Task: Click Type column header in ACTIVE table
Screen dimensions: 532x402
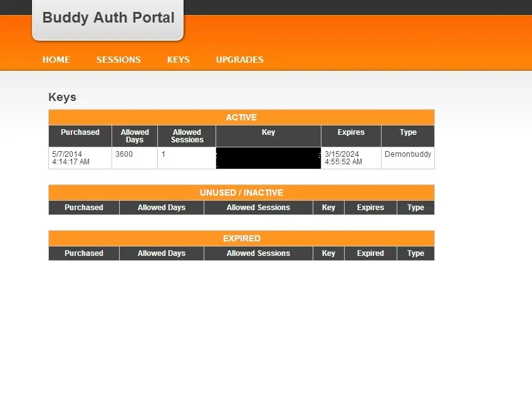Action: [408, 132]
